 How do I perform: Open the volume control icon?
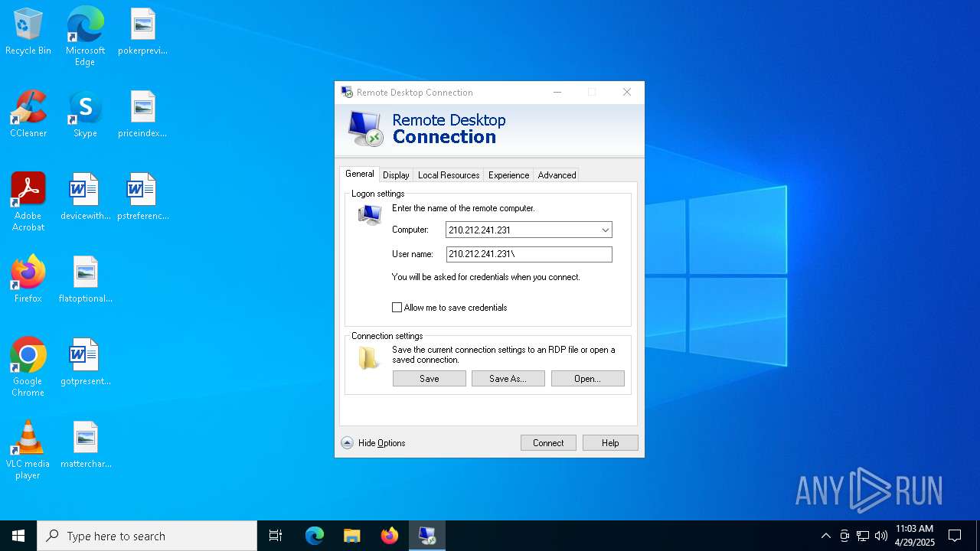coord(881,536)
